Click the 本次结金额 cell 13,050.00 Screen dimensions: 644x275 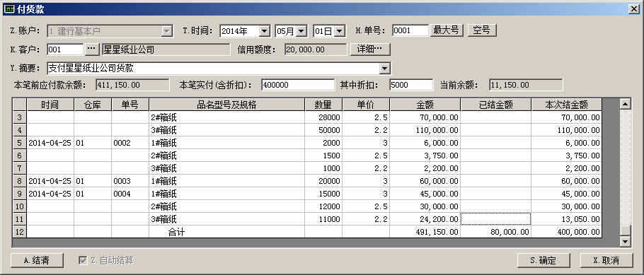(x=566, y=219)
